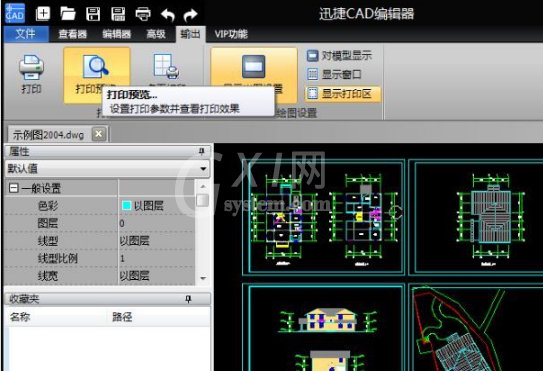This screenshot has width=543, height=371.
Task: Click the printer icon in quick toolbar
Action: (143, 14)
